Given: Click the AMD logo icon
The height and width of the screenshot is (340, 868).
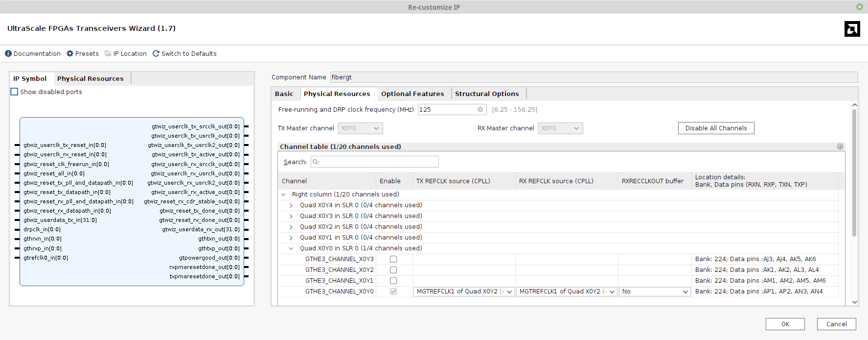Looking at the screenshot, I should (x=852, y=29).
